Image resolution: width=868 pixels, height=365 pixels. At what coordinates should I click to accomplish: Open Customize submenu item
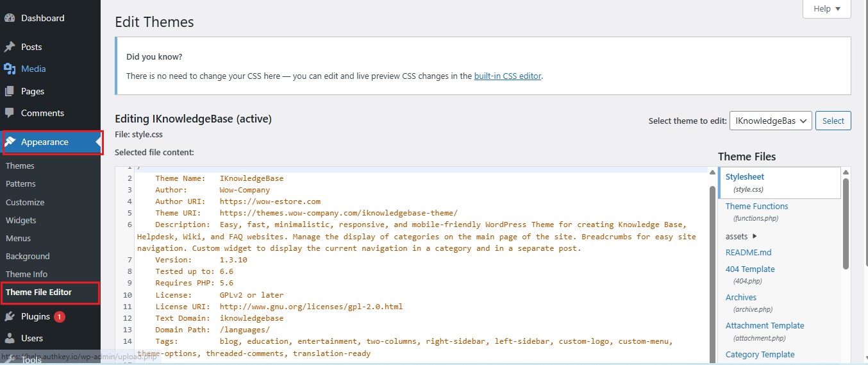coord(25,202)
